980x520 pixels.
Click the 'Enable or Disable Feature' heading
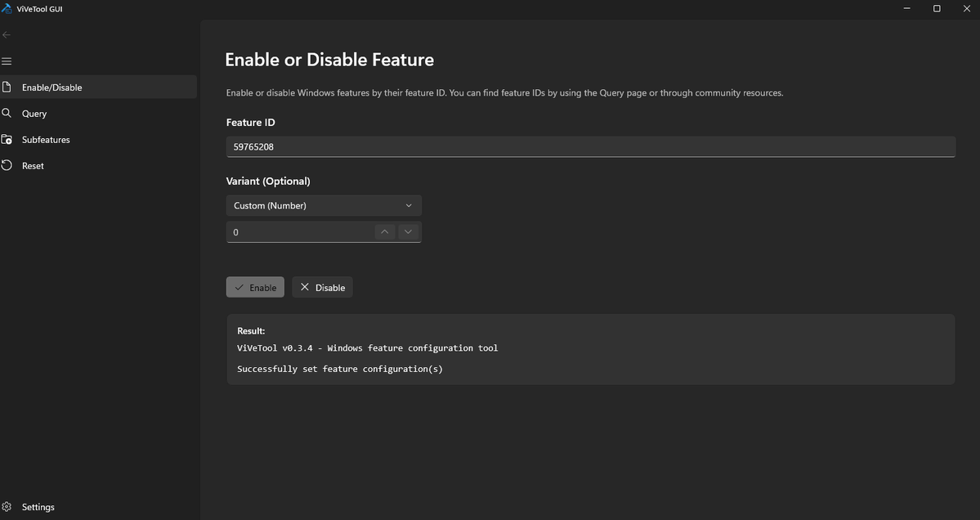coord(329,60)
